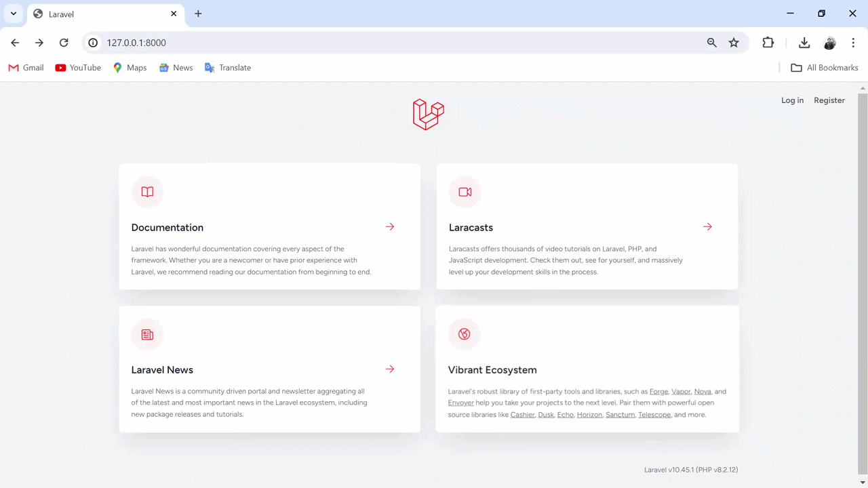
Task: Click the Documentation book icon
Action: [147, 192]
